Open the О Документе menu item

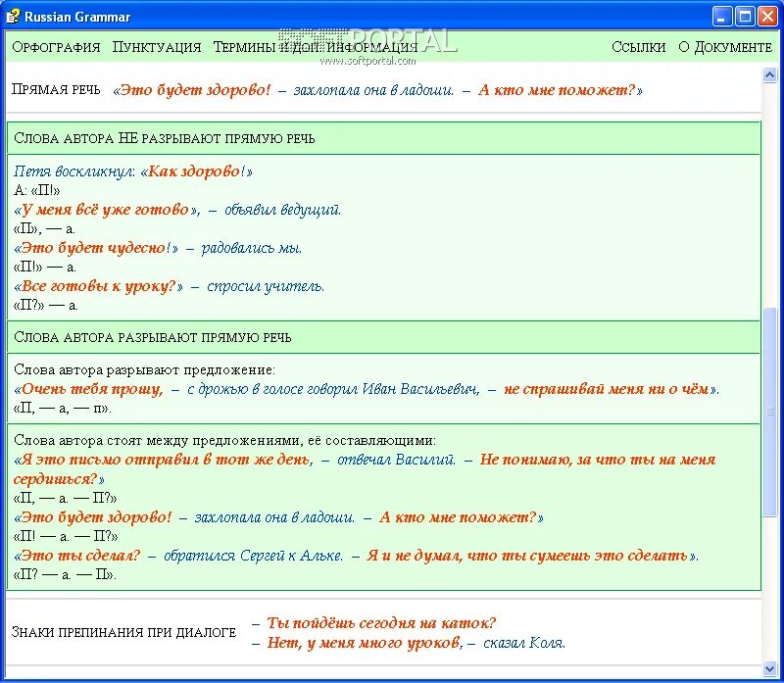[x=725, y=47]
